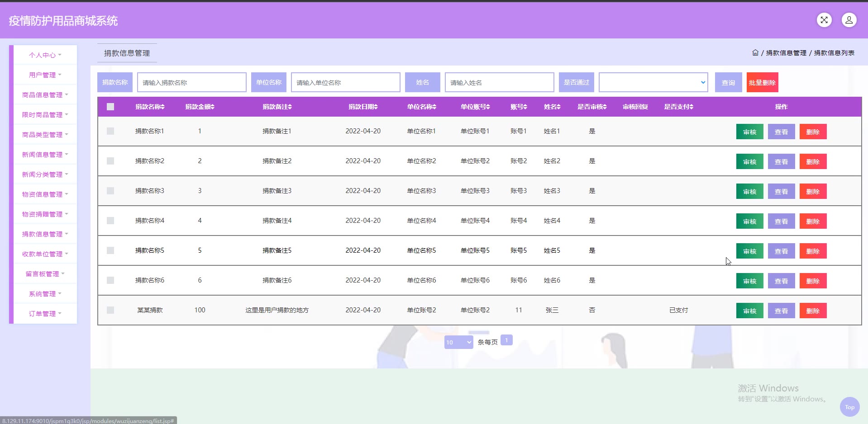Sort by 是否支付 column header

[678, 107]
